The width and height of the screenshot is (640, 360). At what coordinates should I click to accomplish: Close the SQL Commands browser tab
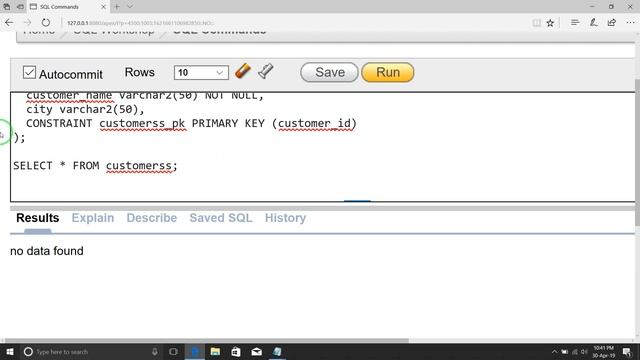pyautogui.click(x=103, y=7)
